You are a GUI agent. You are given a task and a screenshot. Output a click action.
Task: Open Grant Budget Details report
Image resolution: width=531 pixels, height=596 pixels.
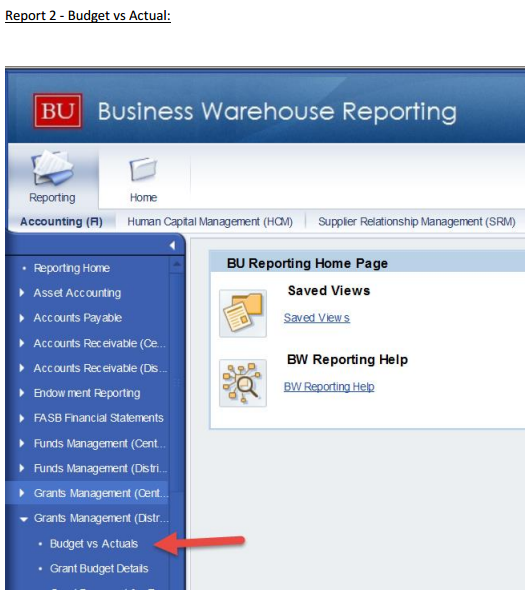(99, 569)
